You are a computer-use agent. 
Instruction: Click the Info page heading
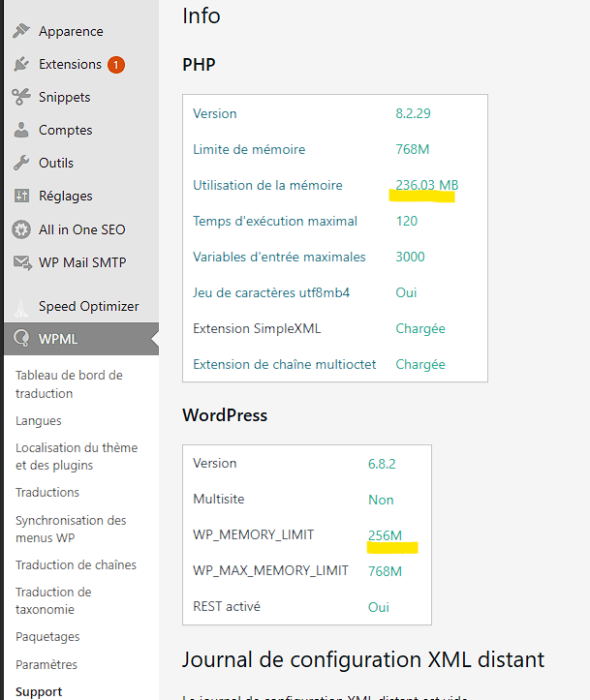pos(201,15)
